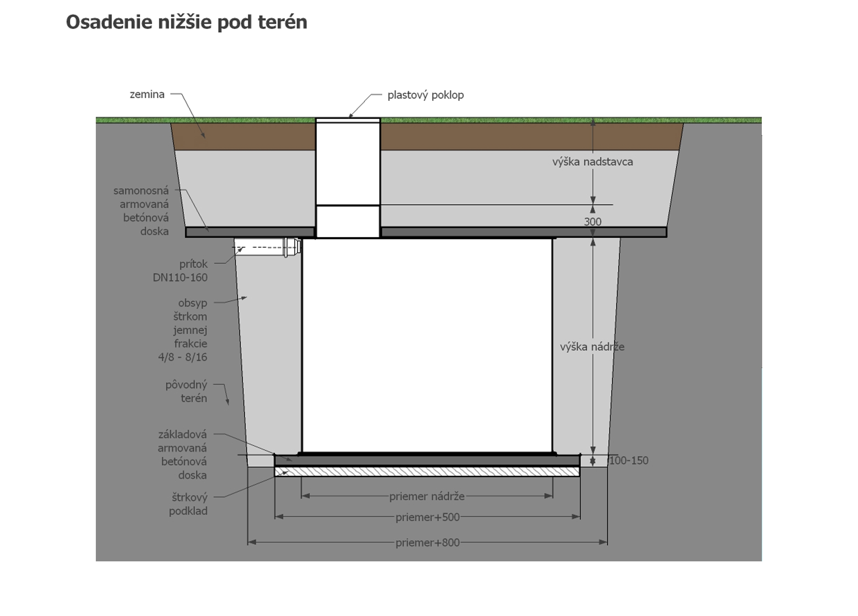Click the title 'Osadenie nižšie pod terén'

[x=186, y=22]
